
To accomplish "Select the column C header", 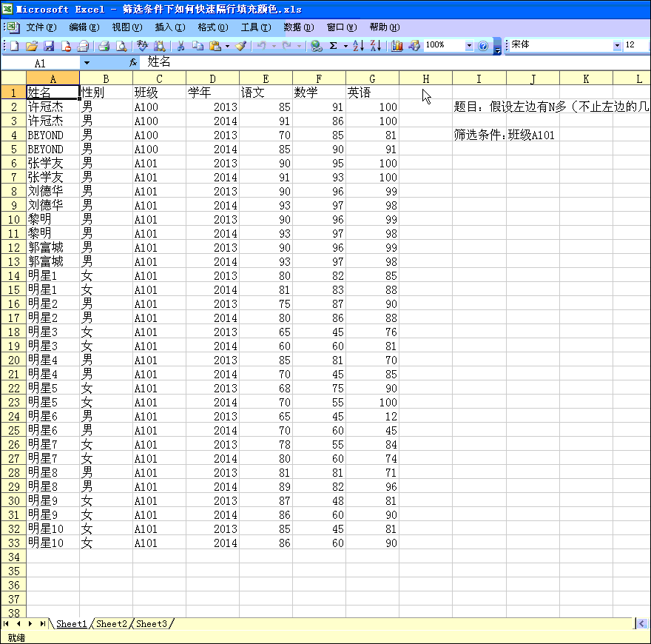I will pos(159,78).
